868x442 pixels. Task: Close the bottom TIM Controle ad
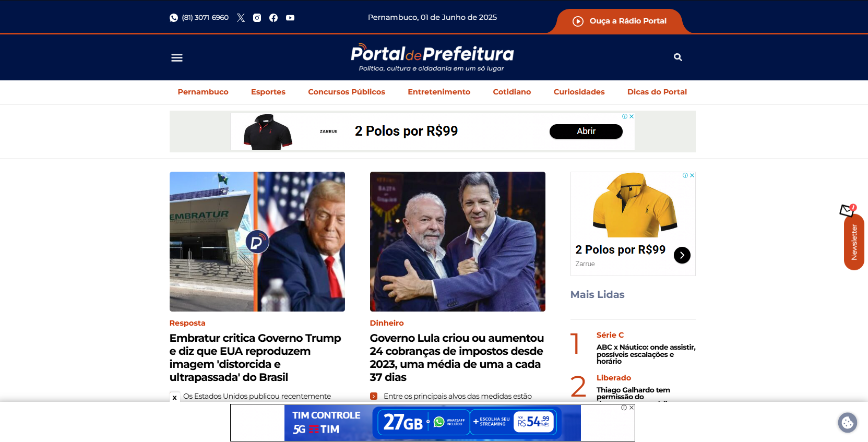coord(632,408)
